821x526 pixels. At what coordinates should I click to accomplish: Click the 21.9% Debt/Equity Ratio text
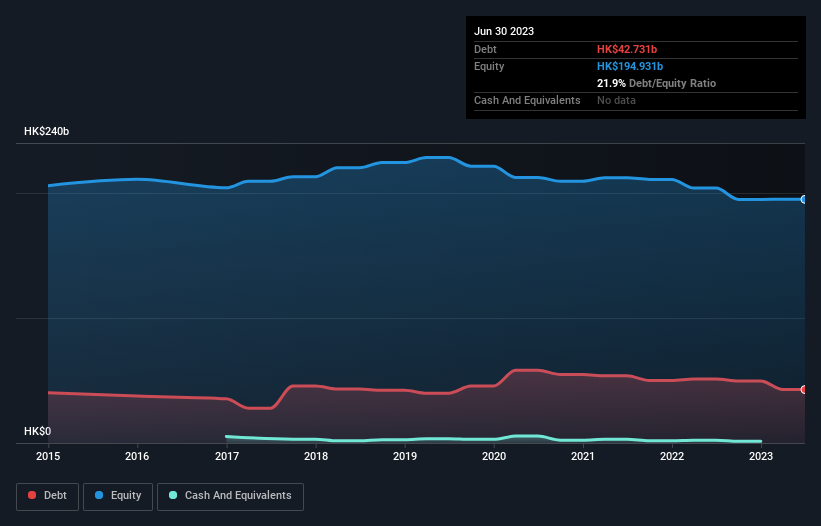coord(656,83)
